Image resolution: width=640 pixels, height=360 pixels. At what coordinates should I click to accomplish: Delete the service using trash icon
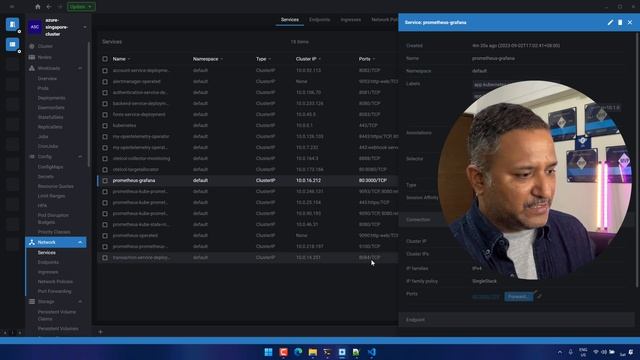coord(620,22)
